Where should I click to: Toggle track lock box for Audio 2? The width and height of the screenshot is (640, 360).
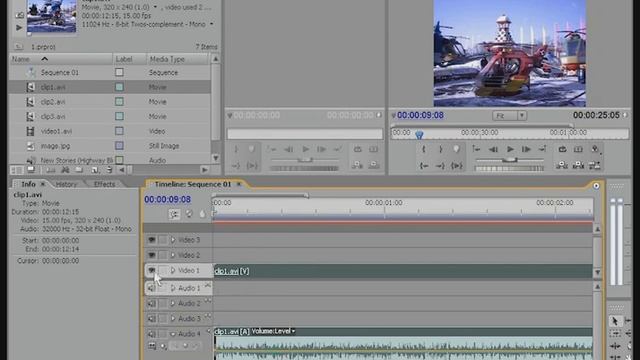[x=163, y=303]
